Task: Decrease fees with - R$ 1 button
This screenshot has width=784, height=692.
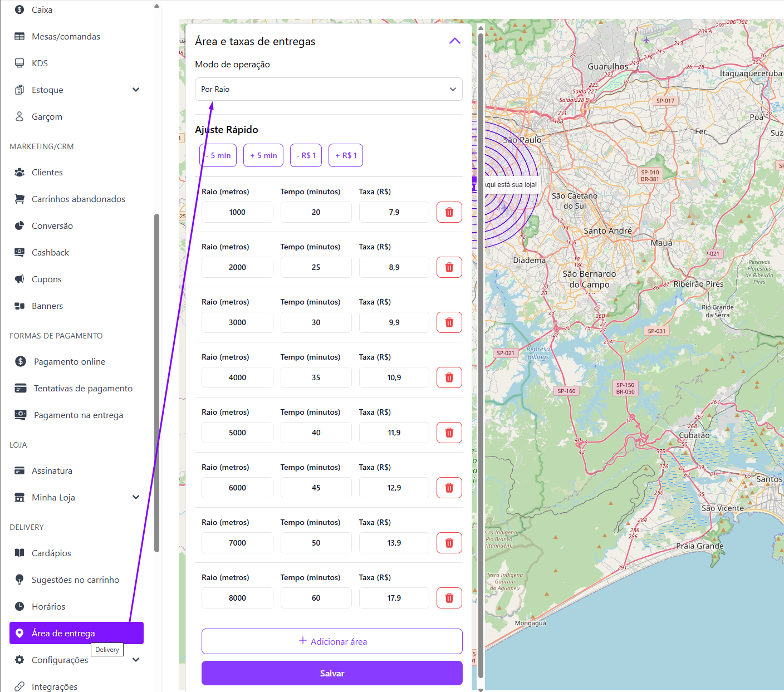Action: point(306,155)
